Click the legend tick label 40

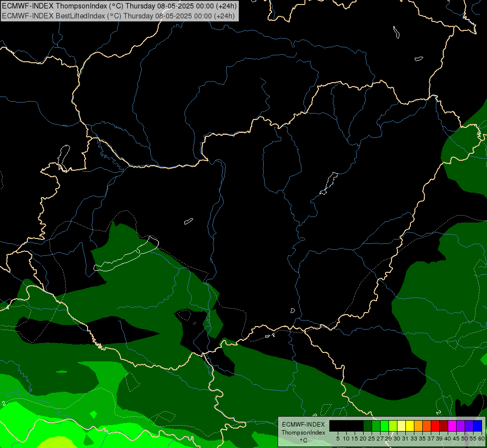pos(448,439)
